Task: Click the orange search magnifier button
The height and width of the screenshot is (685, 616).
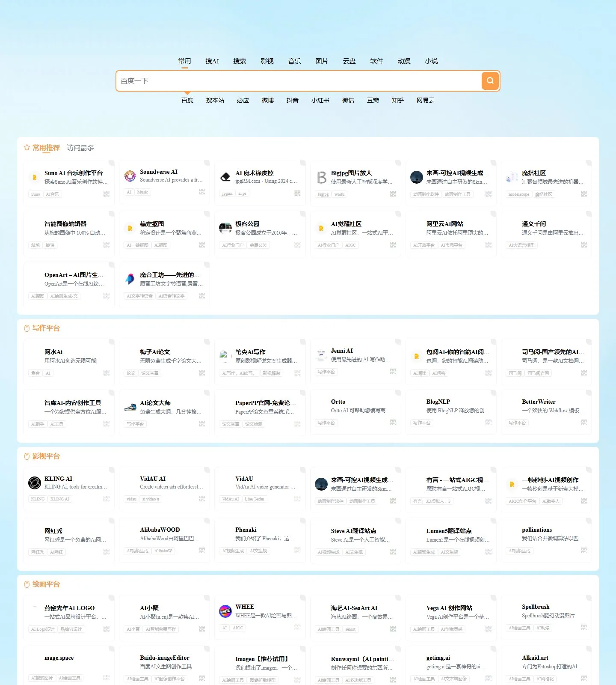Action: (x=490, y=81)
